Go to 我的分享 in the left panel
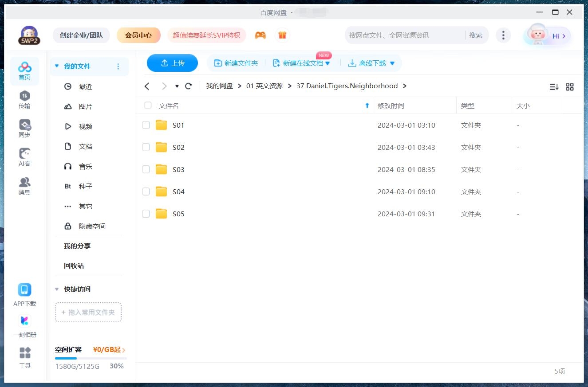The height and width of the screenshot is (387, 588). point(78,246)
